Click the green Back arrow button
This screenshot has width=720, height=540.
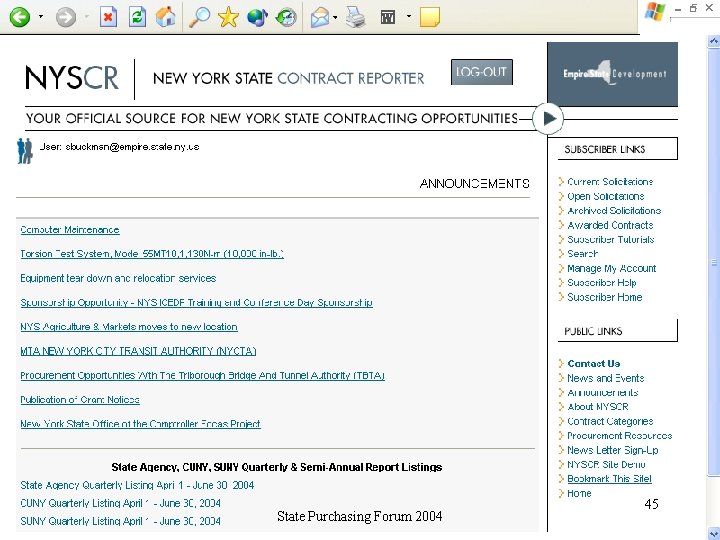[20, 17]
